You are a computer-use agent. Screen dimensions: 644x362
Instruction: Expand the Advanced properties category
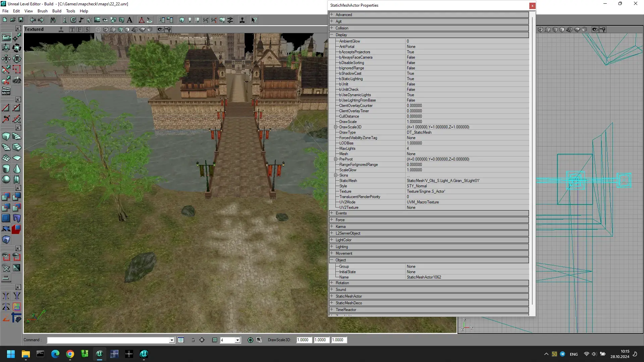(x=332, y=15)
